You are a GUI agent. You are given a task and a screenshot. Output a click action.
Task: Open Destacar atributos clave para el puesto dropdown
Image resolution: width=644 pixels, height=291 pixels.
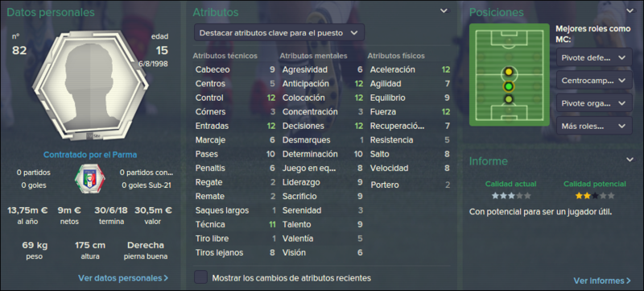point(279,33)
